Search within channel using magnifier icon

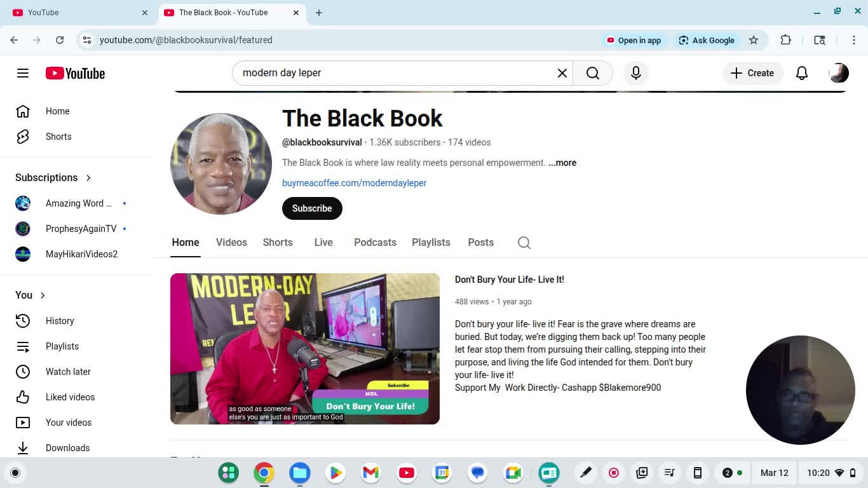point(524,243)
